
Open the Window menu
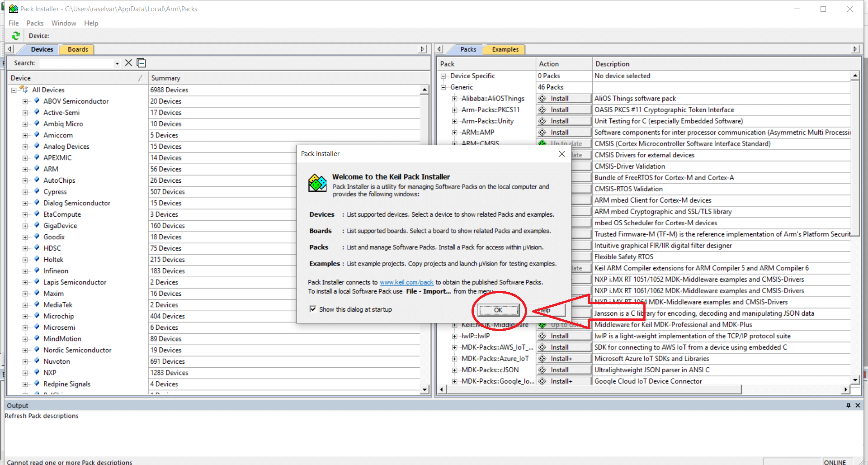(x=64, y=23)
